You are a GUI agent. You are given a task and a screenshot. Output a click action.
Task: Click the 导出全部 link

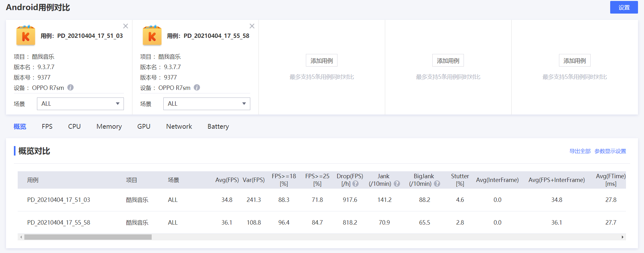coord(580,151)
